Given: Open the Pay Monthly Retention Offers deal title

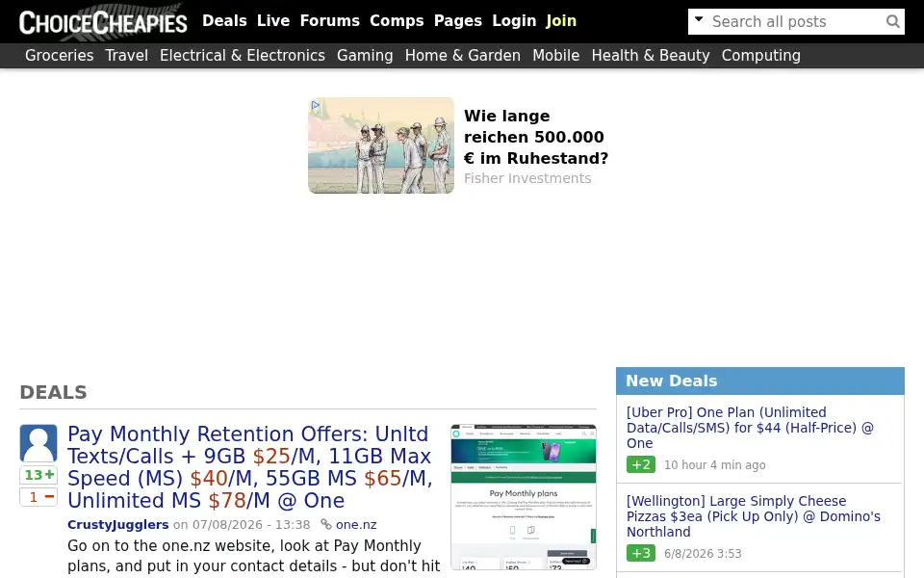Looking at the screenshot, I should (250, 467).
